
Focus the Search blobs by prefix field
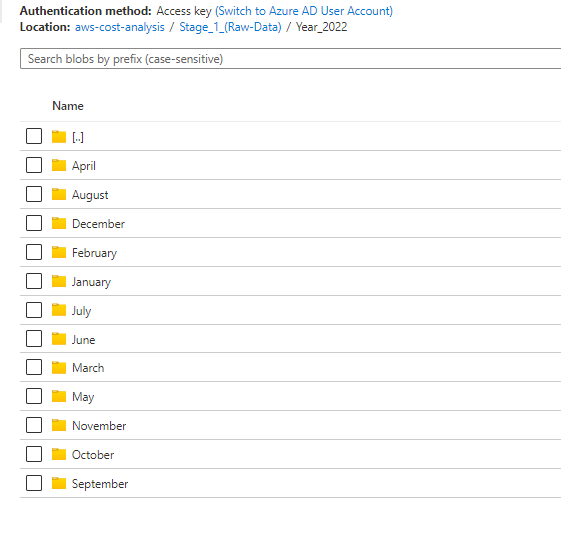(x=290, y=59)
